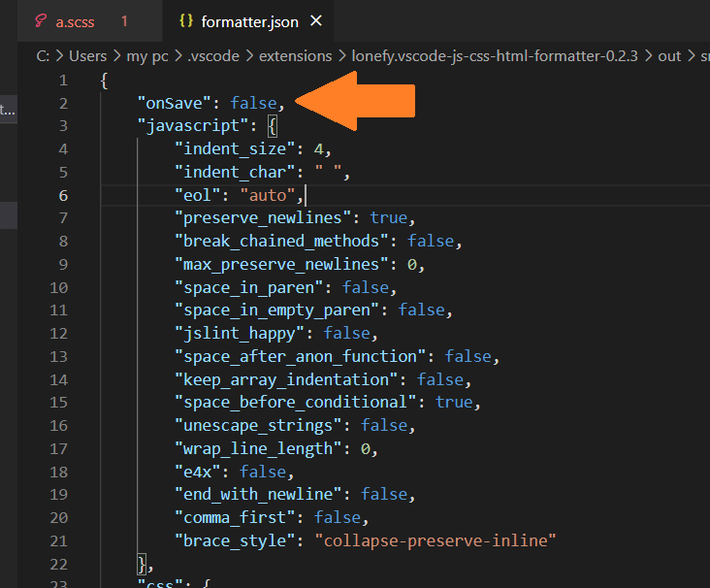Viewport: 710px width, 588px height.
Task: Click the closing brace on line 22
Action: (143, 565)
